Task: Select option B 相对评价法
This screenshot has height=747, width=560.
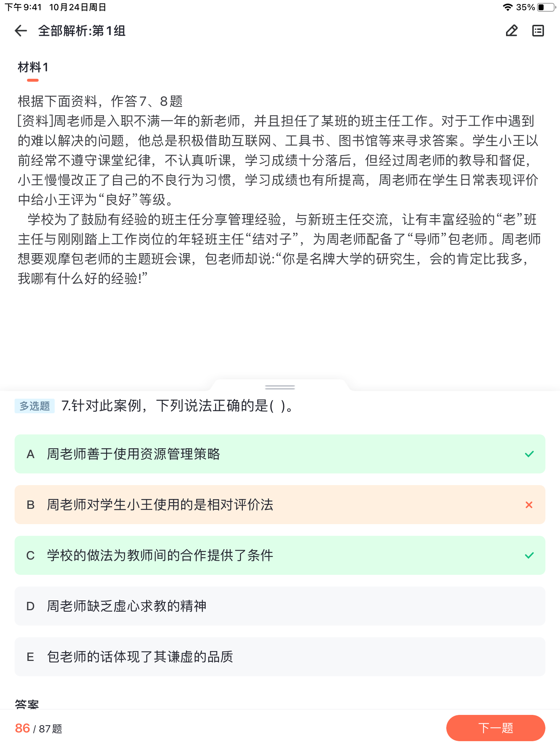Action: tap(280, 505)
